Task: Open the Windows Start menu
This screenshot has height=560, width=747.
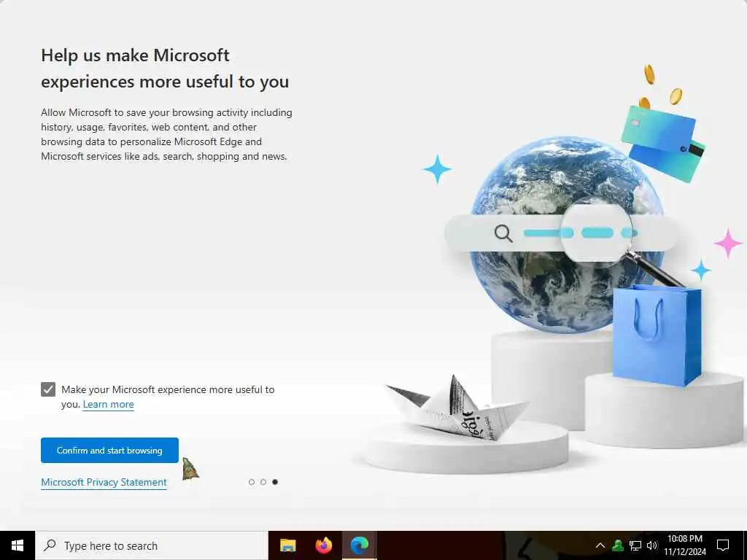Action: [18, 545]
